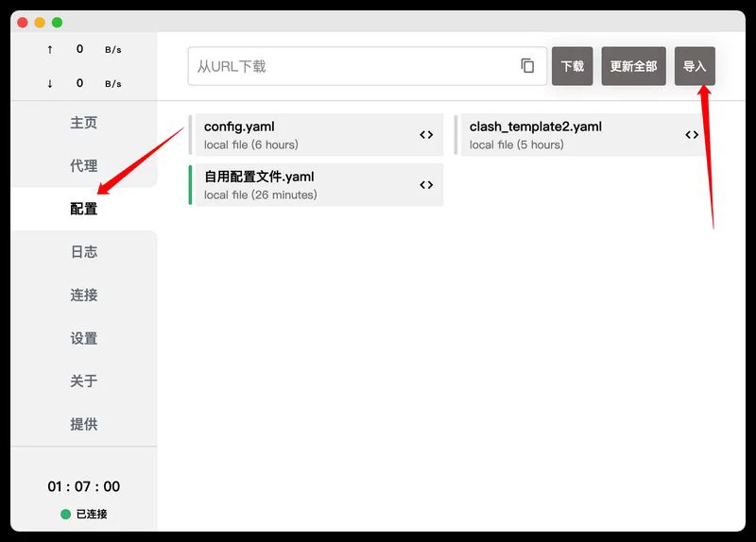Select the 配置 sidebar tab
Screen dimensions: 756x542
[84, 209]
